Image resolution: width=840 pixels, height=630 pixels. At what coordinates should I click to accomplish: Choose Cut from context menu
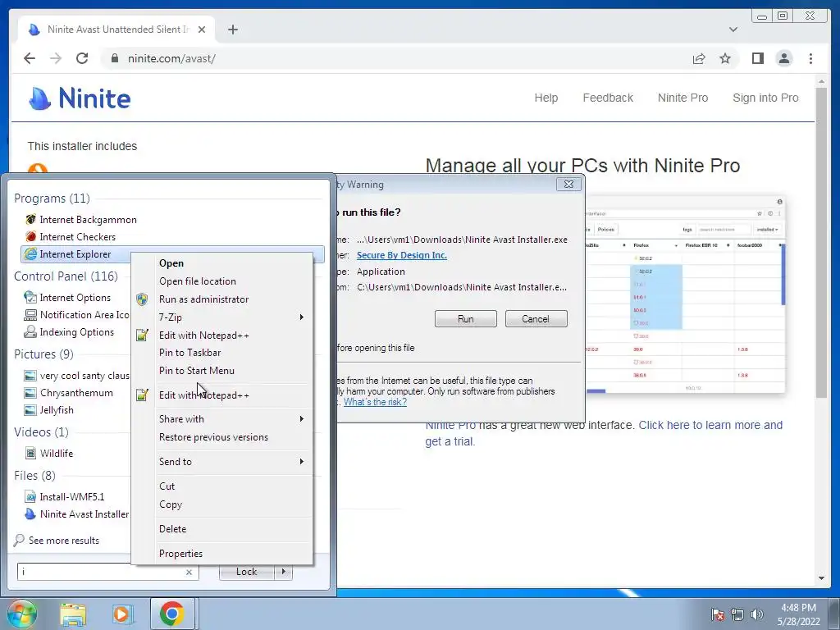221,486
